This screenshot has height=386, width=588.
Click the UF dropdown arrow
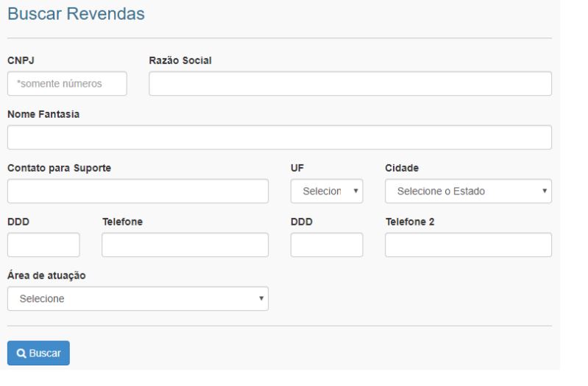(355, 192)
